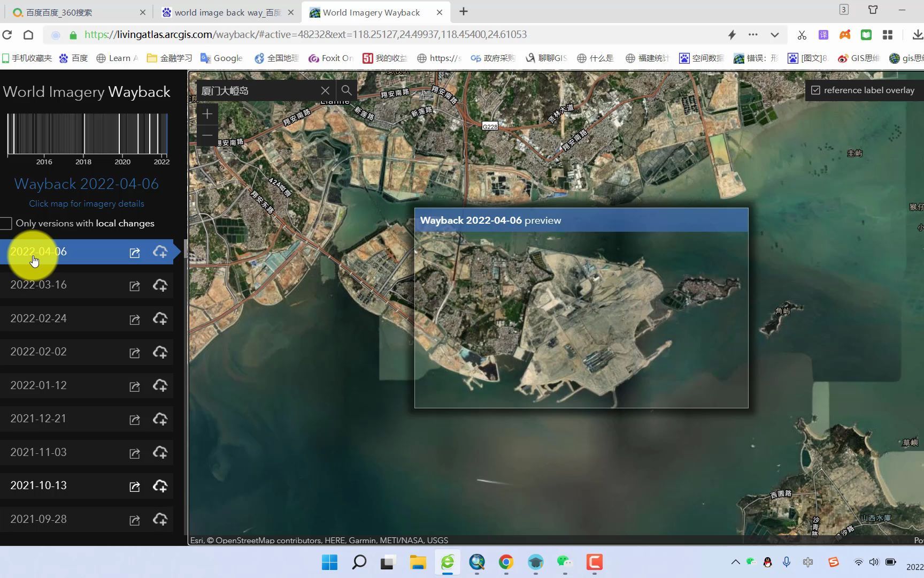
Task: Open the Foxit bookmark
Action: tap(331, 58)
